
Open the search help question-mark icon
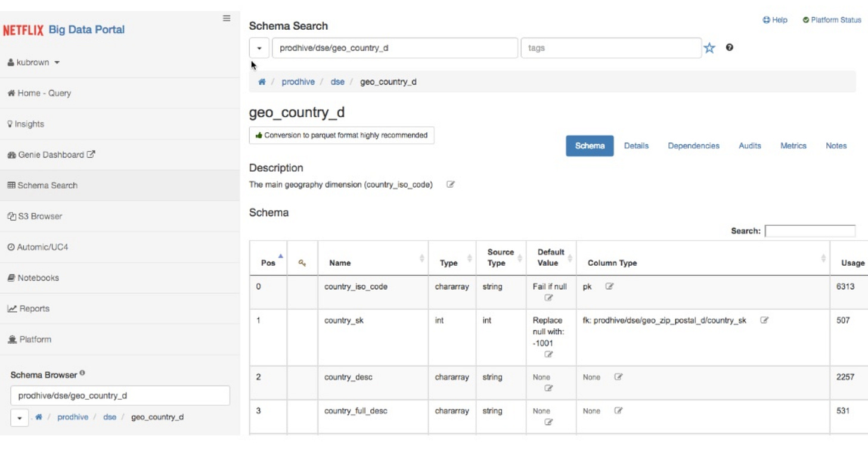[729, 48]
